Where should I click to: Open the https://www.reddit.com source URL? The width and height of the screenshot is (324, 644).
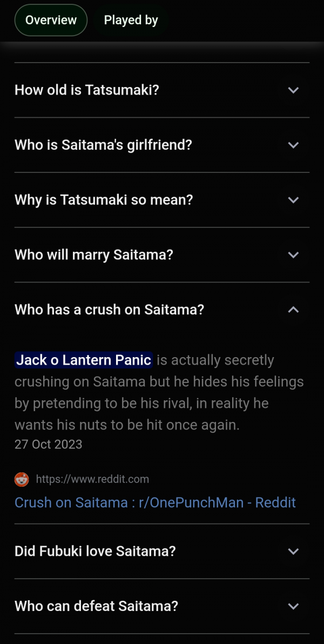pyautogui.click(x=92, y=479)
